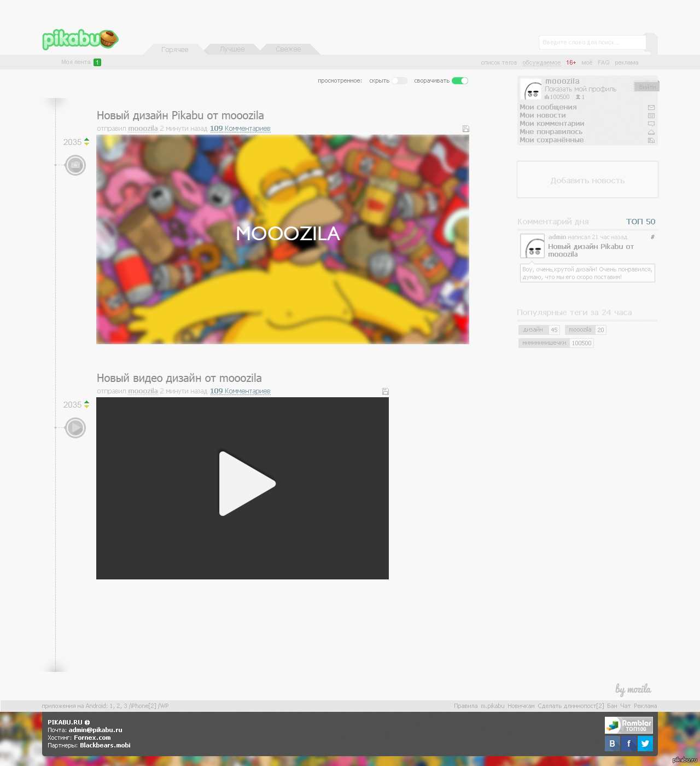Open the Facebook icon in the footer

click(629, 743)
